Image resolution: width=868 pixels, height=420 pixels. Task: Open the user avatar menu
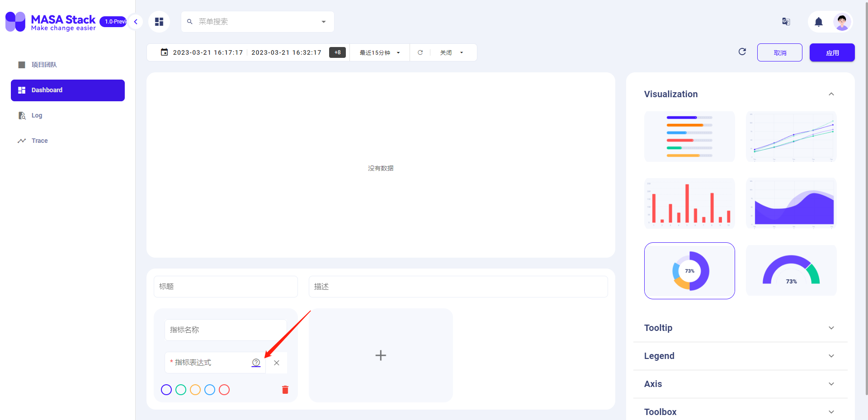pyautogui.click(x=842, y=22)
